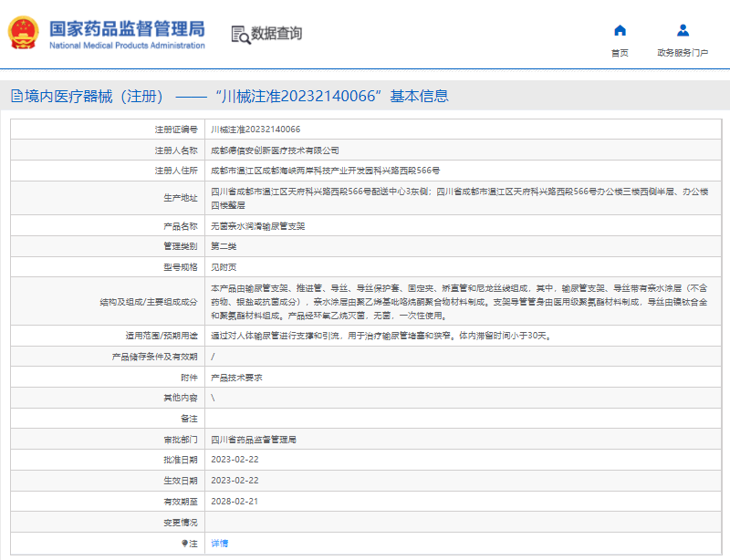This screenshot has height=560, width=730.
Task: Select the 首页 label
Action: tap(620, 53)
